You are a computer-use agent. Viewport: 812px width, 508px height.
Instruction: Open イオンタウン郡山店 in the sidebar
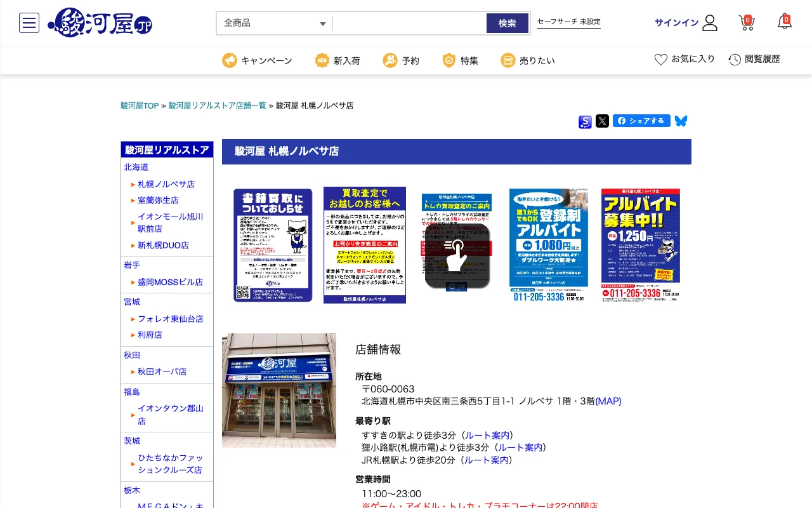click(171, 415)
